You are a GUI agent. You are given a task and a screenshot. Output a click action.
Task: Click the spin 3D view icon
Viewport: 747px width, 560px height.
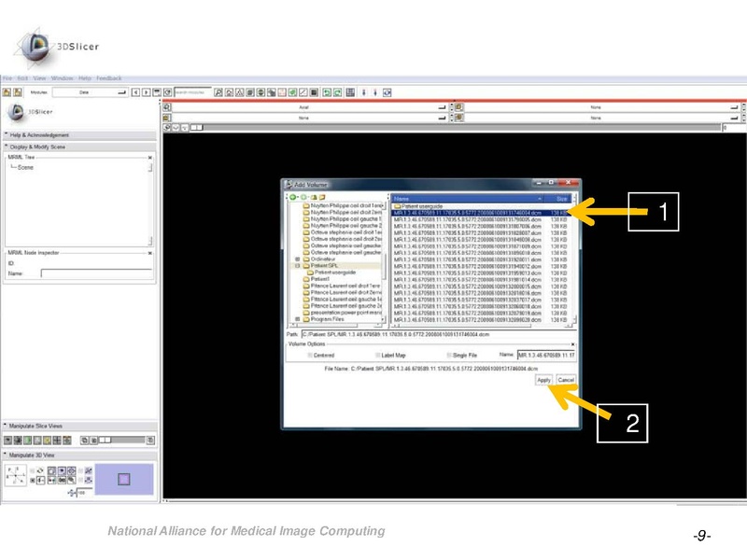click(x=40, y=470)
